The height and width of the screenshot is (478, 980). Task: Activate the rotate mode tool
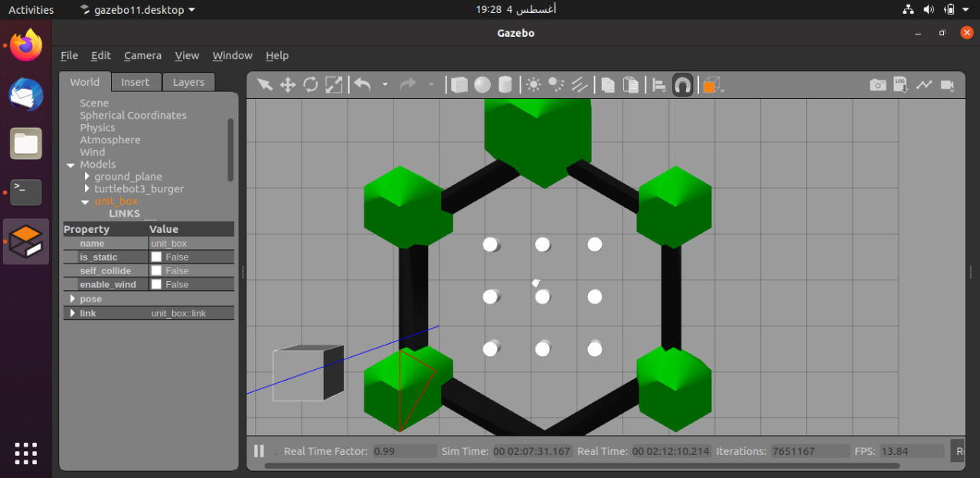click(x=310, y=85)
